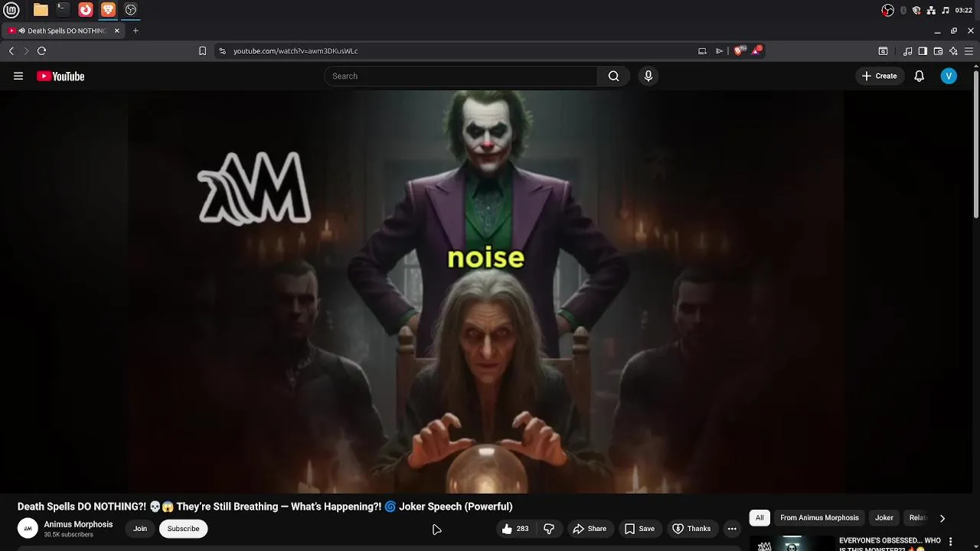
Task: Click the Create button
Action: pyautogui.click(x=879, y=76)
